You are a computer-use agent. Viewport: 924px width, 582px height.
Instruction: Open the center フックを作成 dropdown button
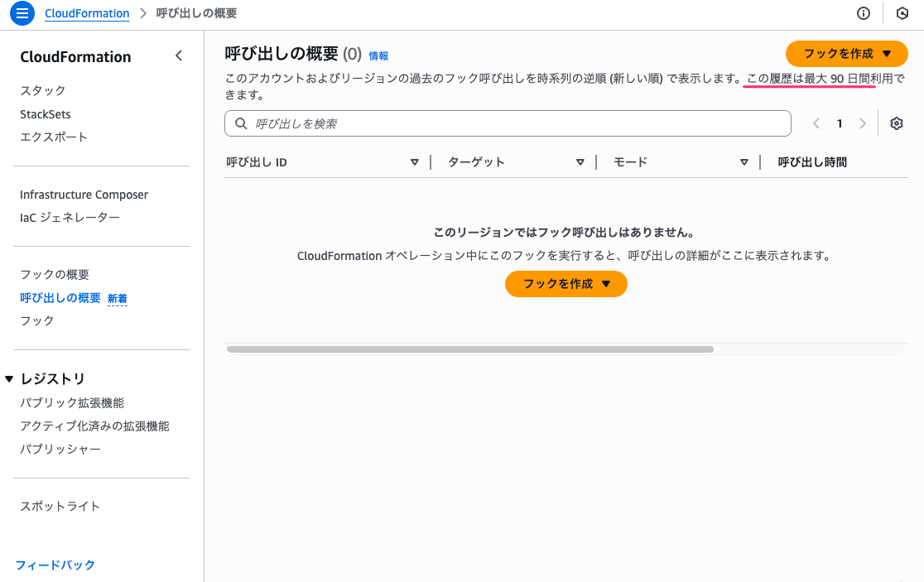(x=566, y=284)
